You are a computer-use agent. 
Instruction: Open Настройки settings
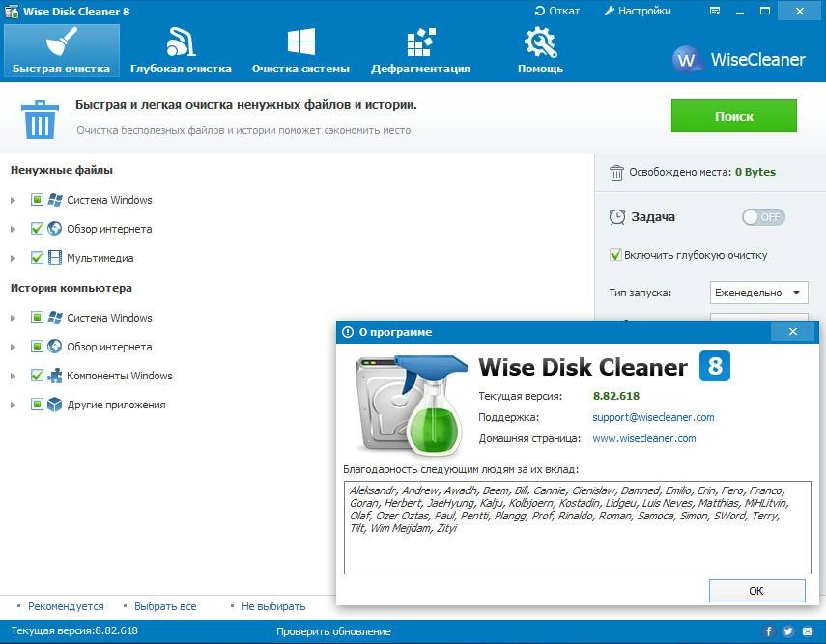[638, 11]
